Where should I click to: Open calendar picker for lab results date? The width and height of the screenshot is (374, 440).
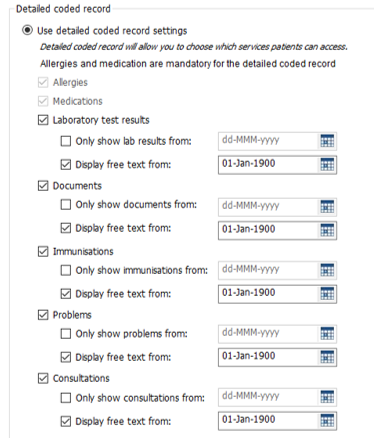pos(327,141)
